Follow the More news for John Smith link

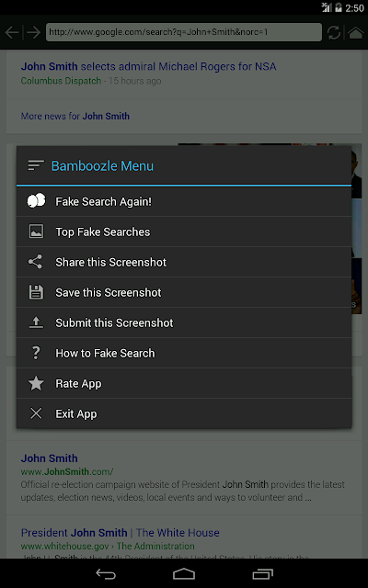(x=75, y=117)
